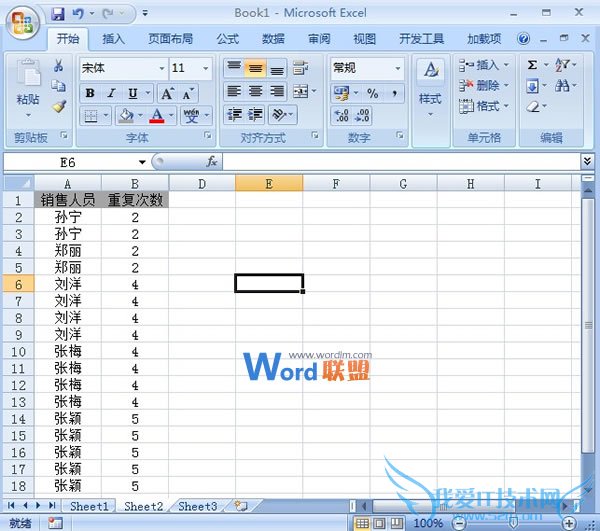The height and width of the screenshot is (531, 600).
Task: Decrease decimal places
Action: 362,115
